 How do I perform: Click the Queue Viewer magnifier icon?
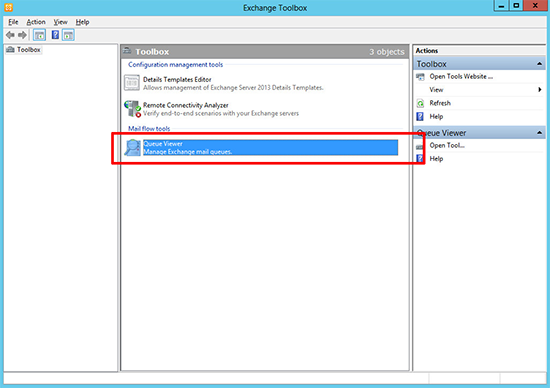133,147
